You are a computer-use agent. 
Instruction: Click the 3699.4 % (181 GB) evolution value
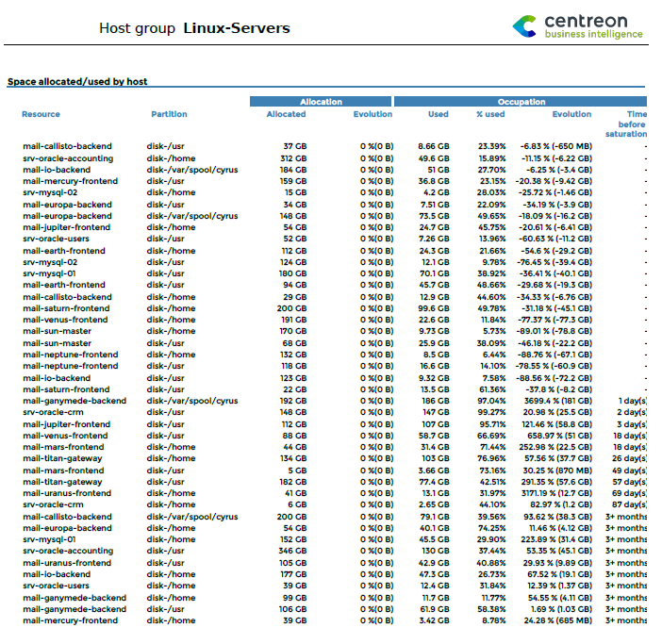tap(557, 401)
